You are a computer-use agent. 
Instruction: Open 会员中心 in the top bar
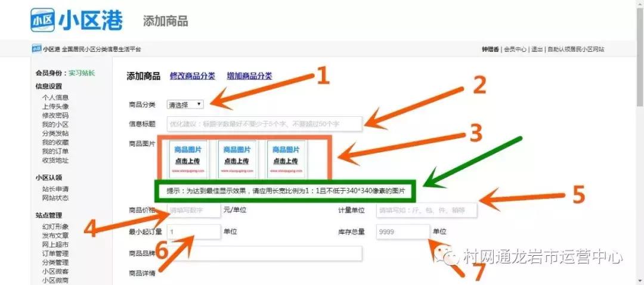point(515,49)
